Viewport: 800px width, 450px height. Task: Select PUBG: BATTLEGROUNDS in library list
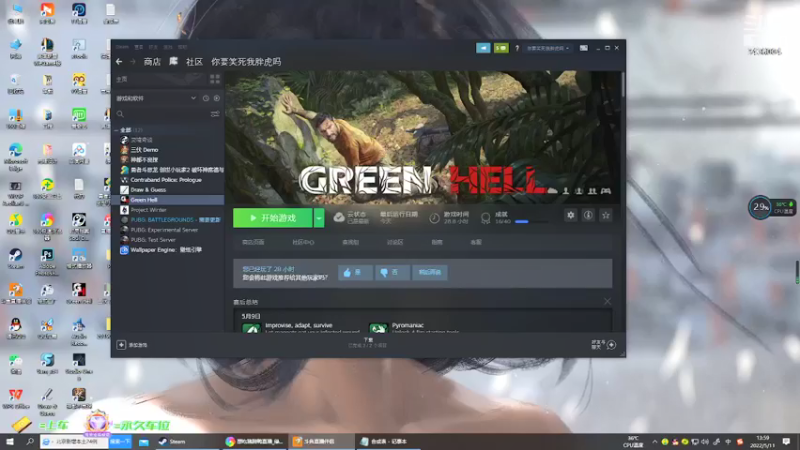click(168, 219)
